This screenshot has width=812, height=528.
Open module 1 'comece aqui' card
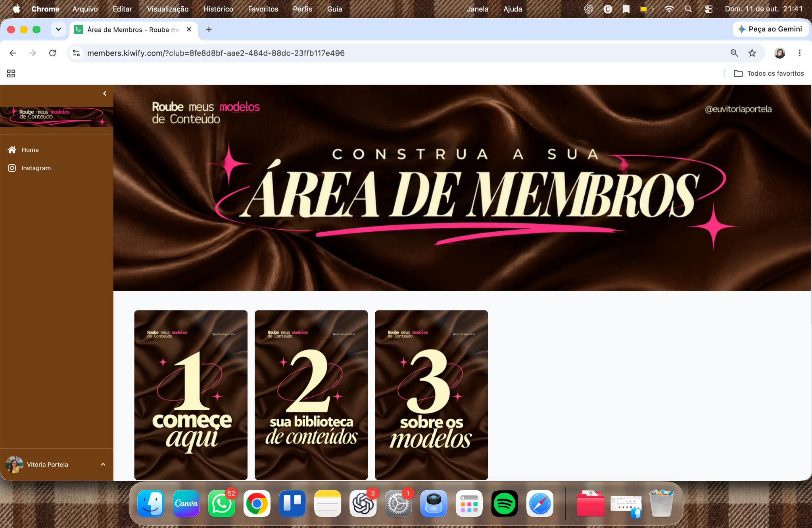191,395
